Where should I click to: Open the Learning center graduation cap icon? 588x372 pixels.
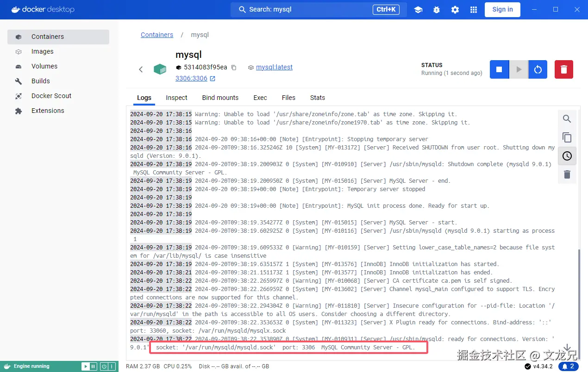(x=418, y=10)
